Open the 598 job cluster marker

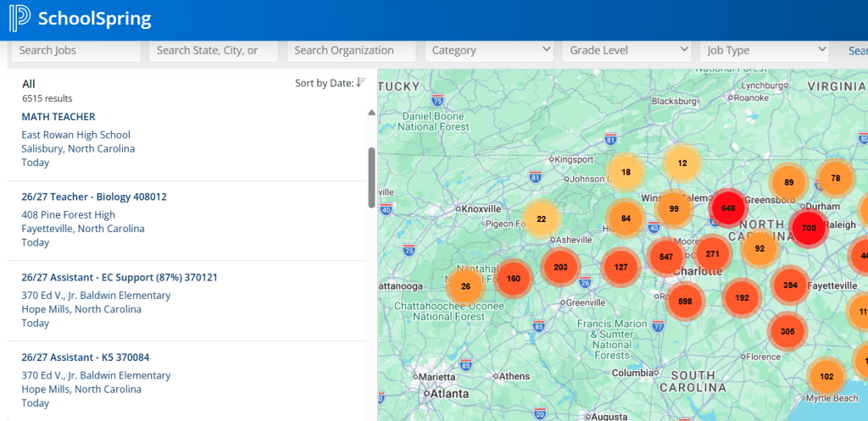(685, 301)
